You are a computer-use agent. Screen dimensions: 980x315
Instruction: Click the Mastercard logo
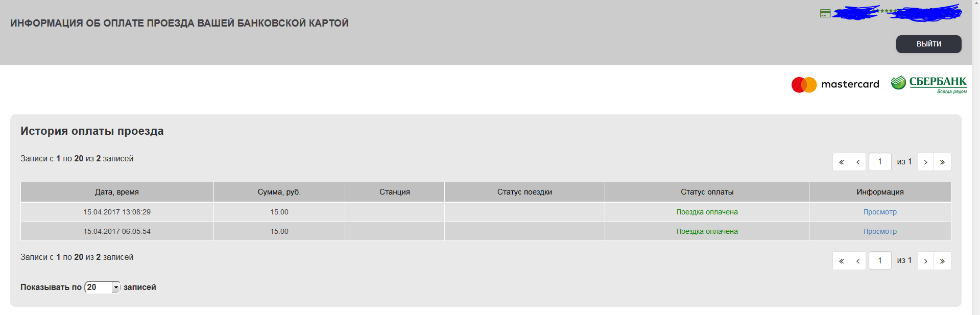(x=835, y=84)
